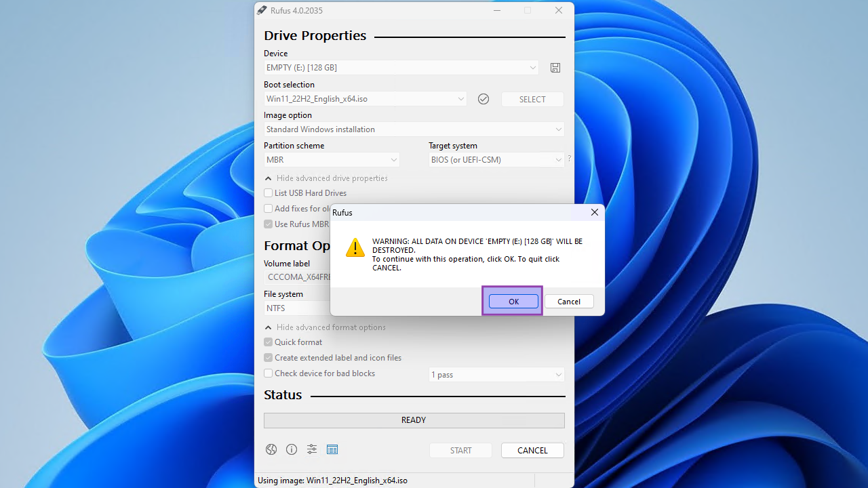Click the Volume label input field
868x488 pixels.
[x=298, y=277]
